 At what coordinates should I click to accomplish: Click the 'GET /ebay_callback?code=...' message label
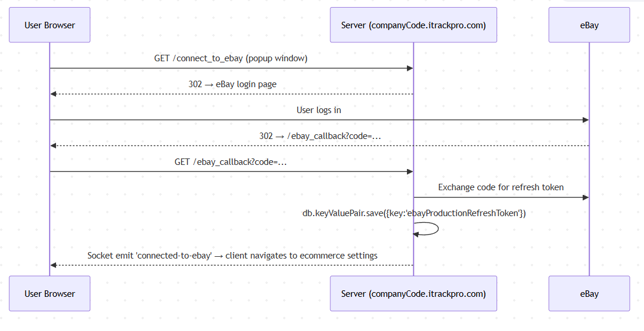click(231, 162)
